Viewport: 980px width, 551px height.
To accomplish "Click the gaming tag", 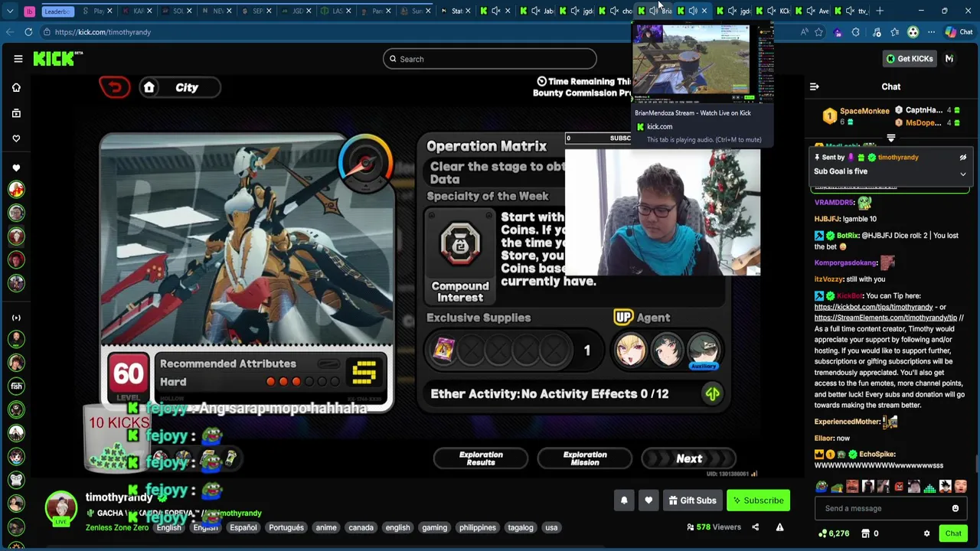I will [x=434, y=527].
